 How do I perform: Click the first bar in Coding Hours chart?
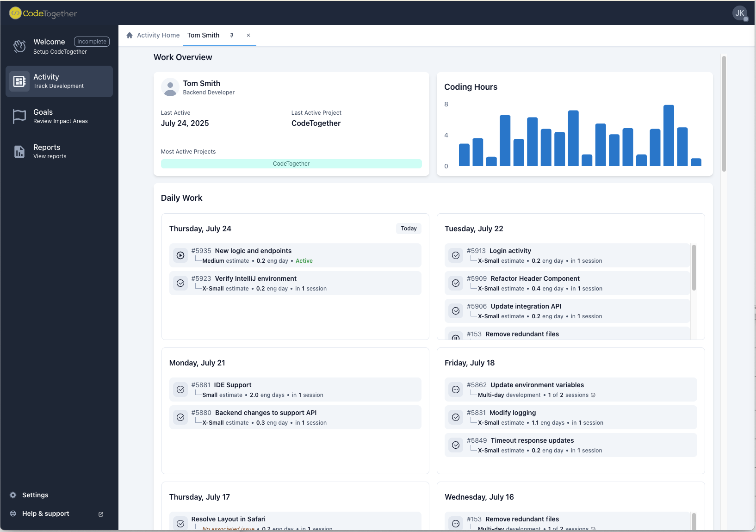(464, 155)
